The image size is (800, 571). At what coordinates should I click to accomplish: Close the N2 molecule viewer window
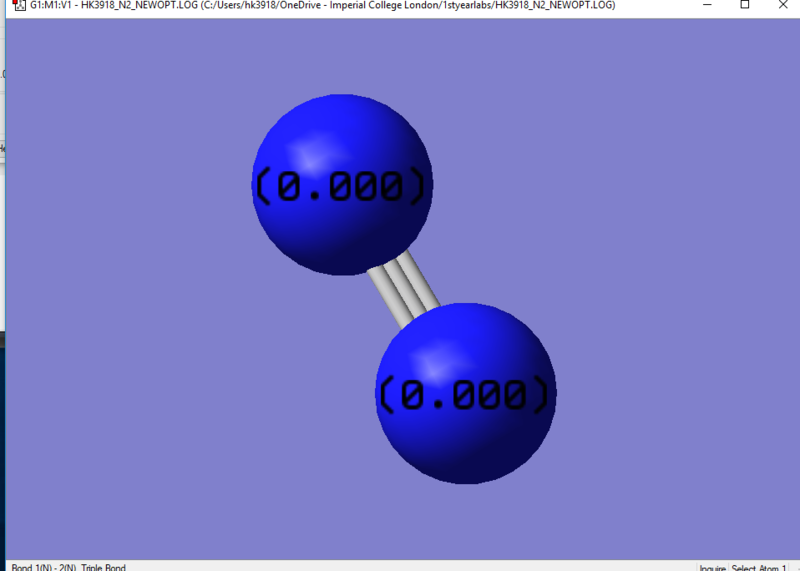[783, 5]
